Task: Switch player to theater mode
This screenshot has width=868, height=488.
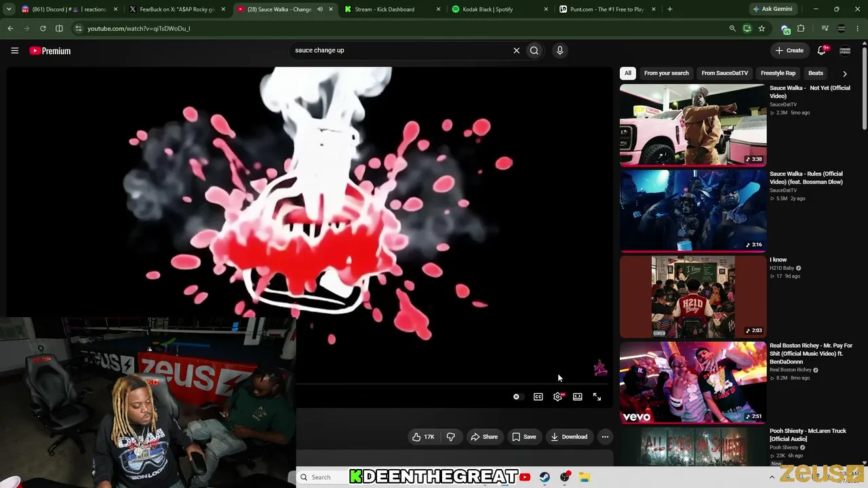Action: coord(577,396)
